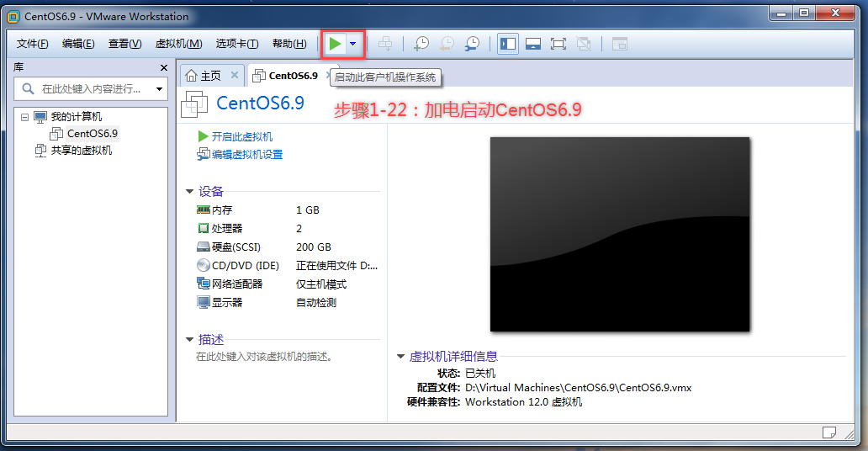
Task: Close the VMware Workstation window
Action: point(836,13)
